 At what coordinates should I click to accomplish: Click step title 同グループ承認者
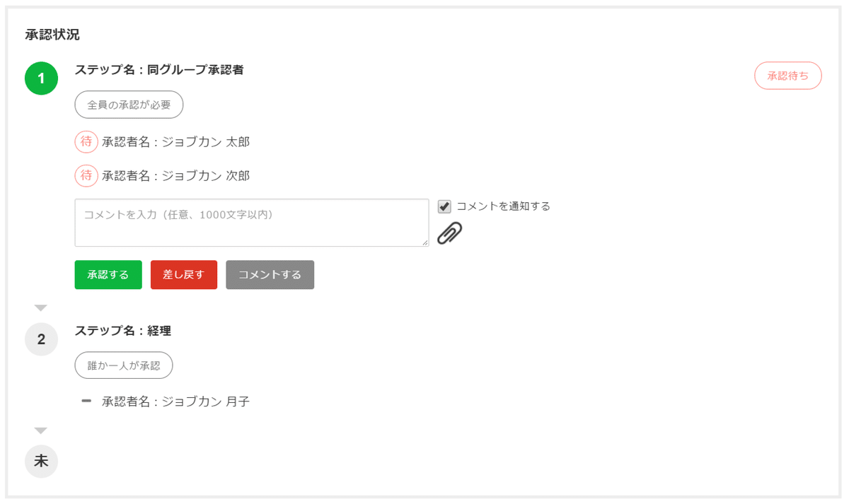[195, 70]
